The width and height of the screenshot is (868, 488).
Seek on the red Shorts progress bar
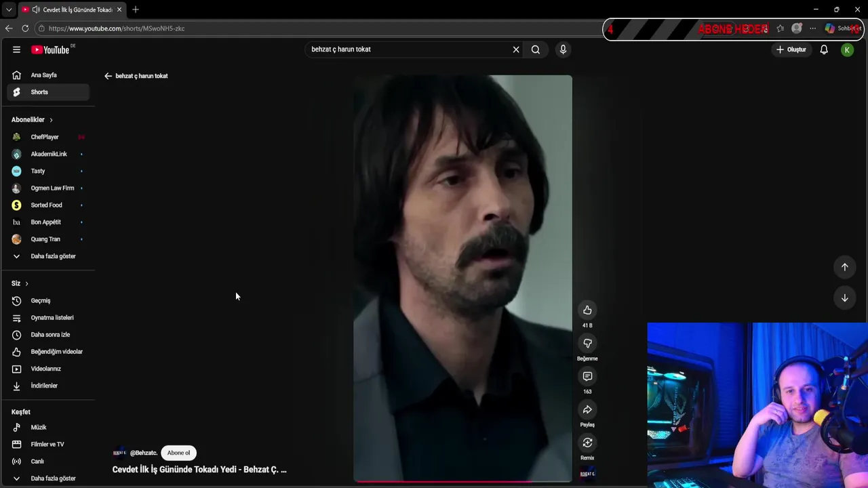coord(462,482)
